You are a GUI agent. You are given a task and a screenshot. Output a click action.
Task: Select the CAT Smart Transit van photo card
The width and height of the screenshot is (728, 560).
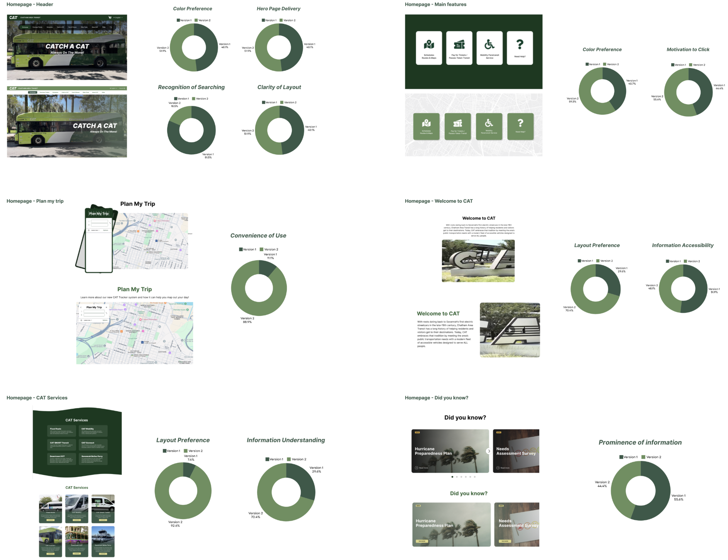click(103, 509)
